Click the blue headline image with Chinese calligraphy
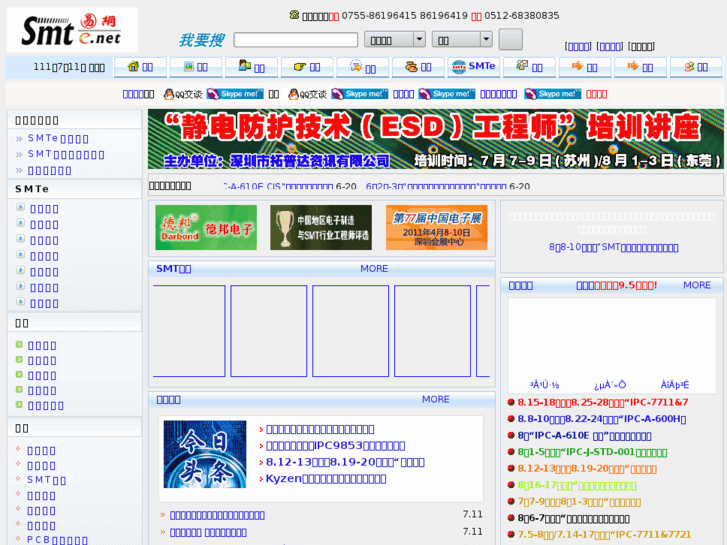This screenshot has height=545, width=727. [x=205, y=454]
